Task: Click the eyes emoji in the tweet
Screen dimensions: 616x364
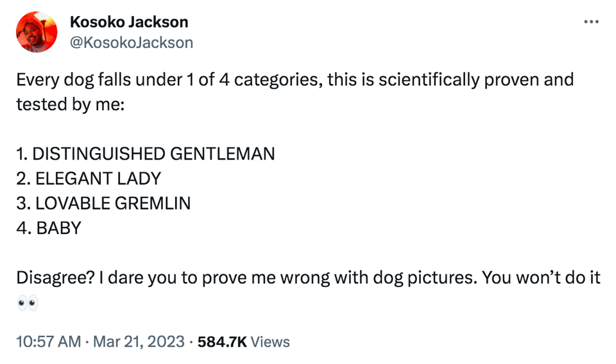Action: coord(28,302)
